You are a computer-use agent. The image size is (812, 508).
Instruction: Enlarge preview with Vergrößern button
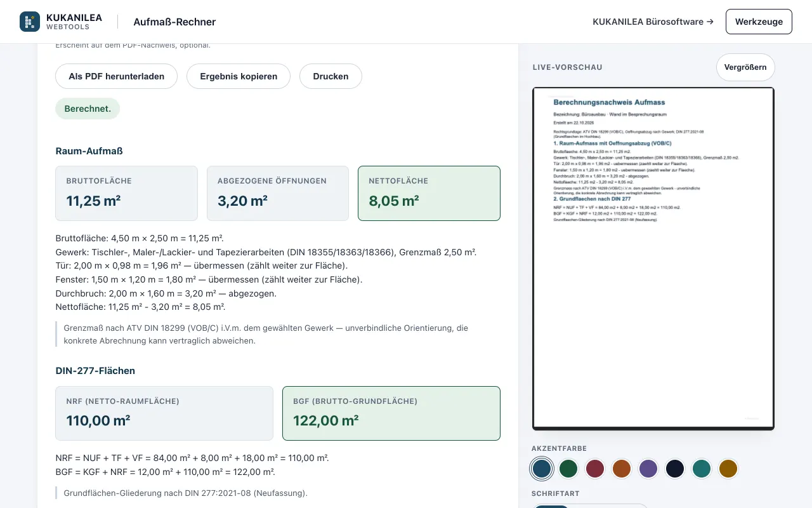click(745, 67)
